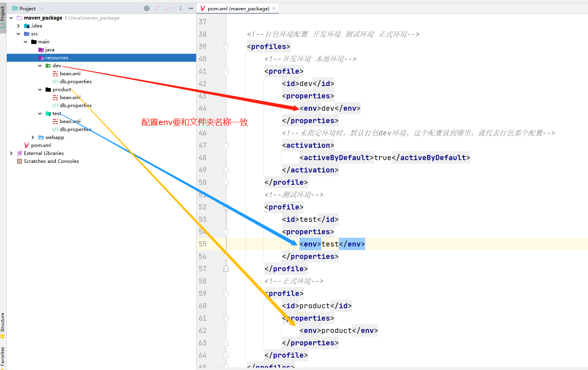Viewport: 588px width, 370px height.
Task: Click the activeByDefault true line
Action: click(x=385, y=158)
